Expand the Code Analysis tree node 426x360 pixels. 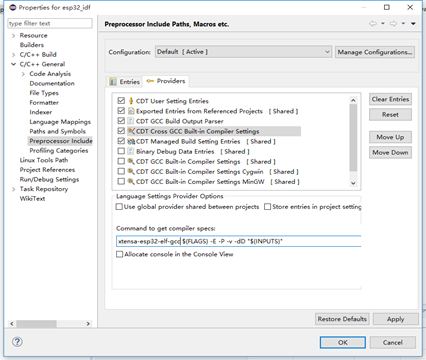tap(23, 74)
